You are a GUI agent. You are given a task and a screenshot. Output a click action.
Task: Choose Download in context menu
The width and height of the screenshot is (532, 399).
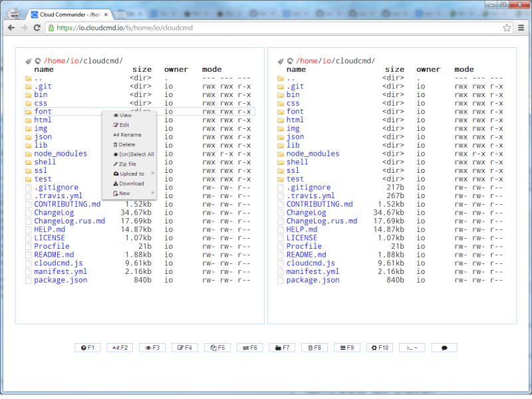tap(129, 184)
